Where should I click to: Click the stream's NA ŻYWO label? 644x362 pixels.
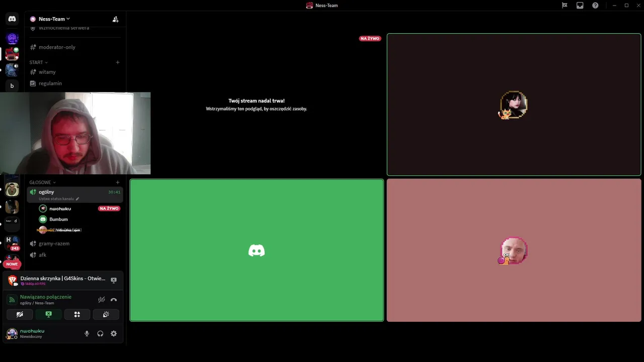[x=370, y=39]
